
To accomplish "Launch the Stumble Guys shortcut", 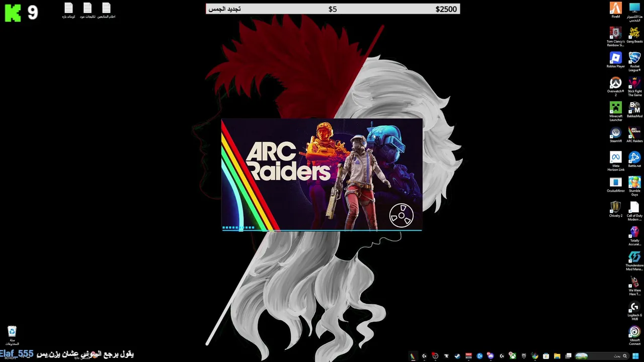I will pos(635,186).
